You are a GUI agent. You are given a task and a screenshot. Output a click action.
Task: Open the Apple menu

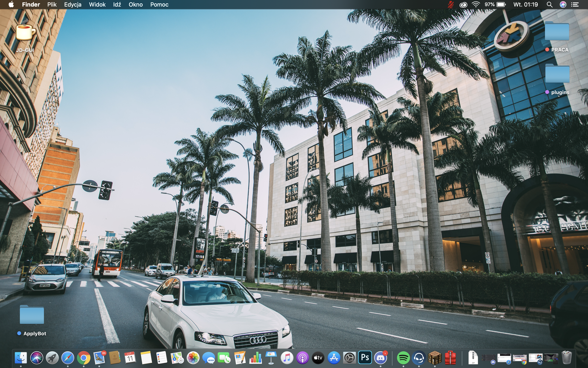pos(11,4)
